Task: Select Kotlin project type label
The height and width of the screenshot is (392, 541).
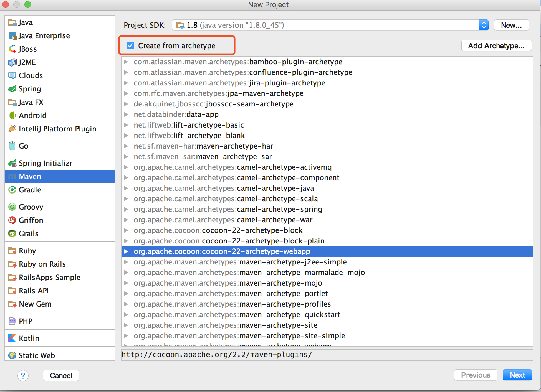Action: [x=29, y=338]
